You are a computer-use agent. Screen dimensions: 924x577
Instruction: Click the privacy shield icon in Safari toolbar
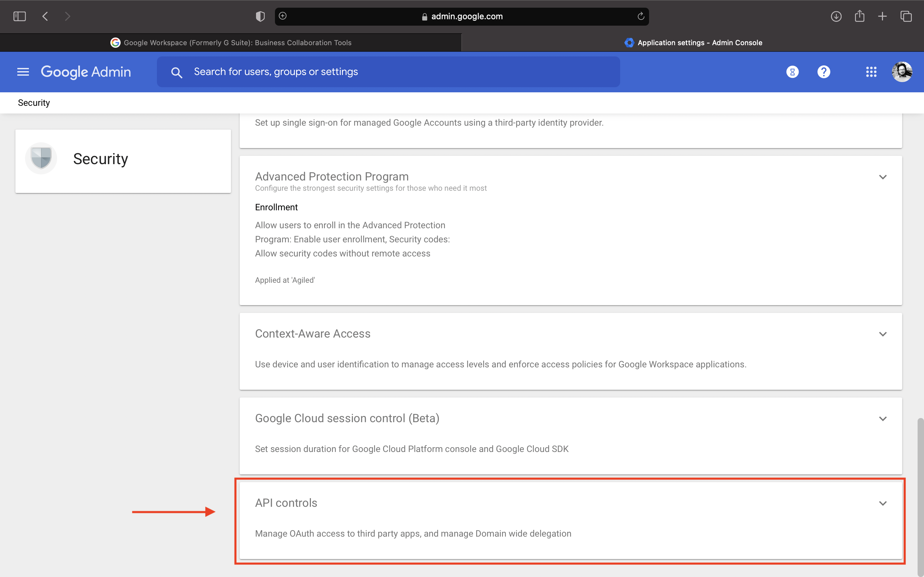(x=260, y=16)
